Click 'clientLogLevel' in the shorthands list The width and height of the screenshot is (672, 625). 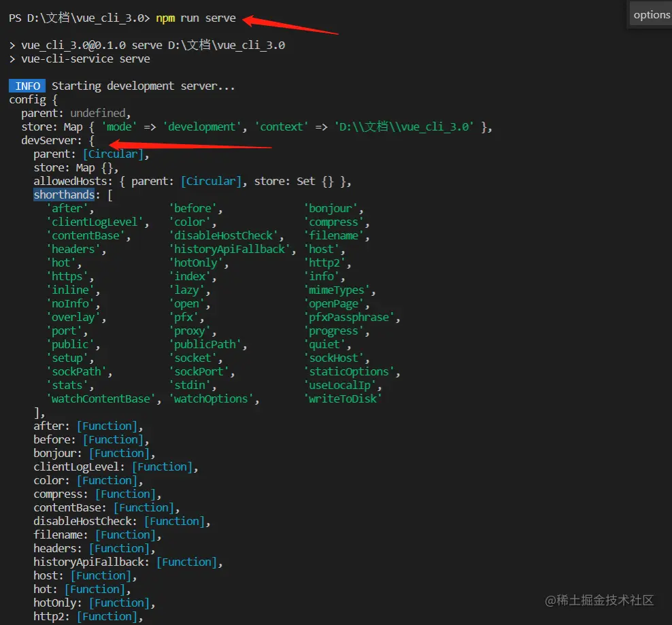coord(95,222)
